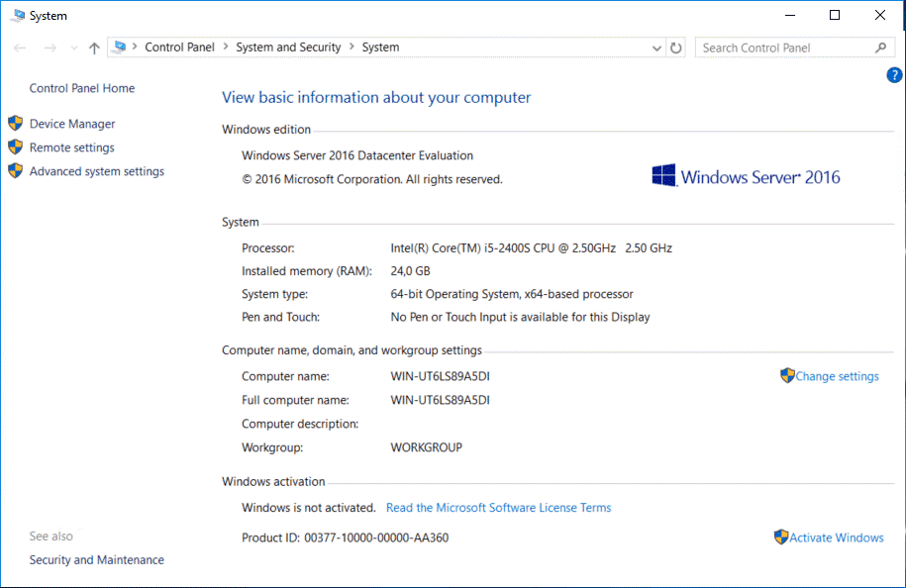Screen dimensions: 906x588
Task: Click 'Windows is not activated.' text
Action: (309, 508)
